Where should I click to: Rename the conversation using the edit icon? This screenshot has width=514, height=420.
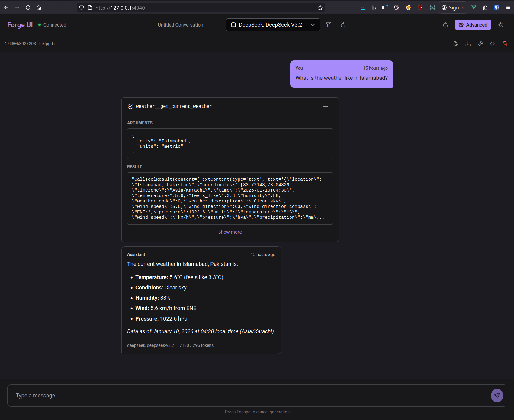pyautogui.click(x=456, y=44)
